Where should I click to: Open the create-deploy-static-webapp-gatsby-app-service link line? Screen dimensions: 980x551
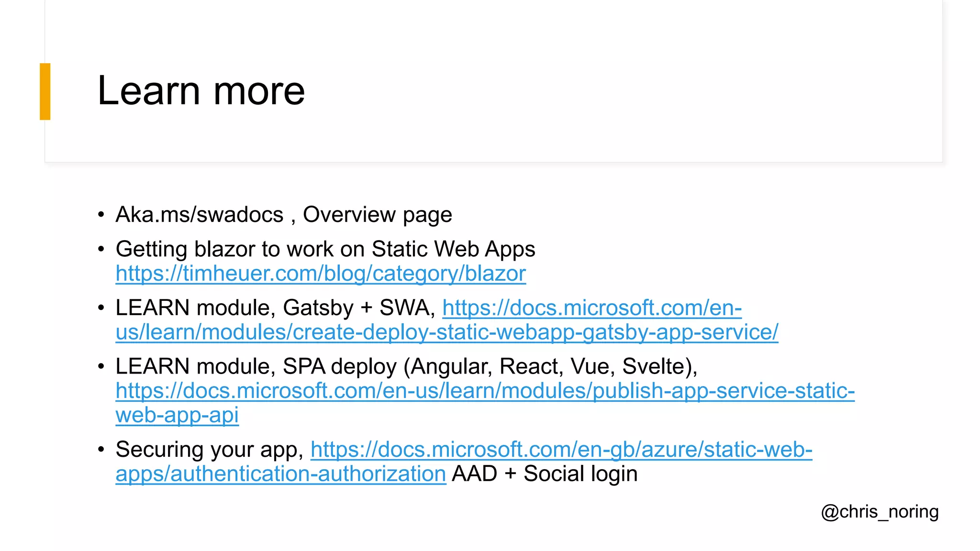pos(446,332)
